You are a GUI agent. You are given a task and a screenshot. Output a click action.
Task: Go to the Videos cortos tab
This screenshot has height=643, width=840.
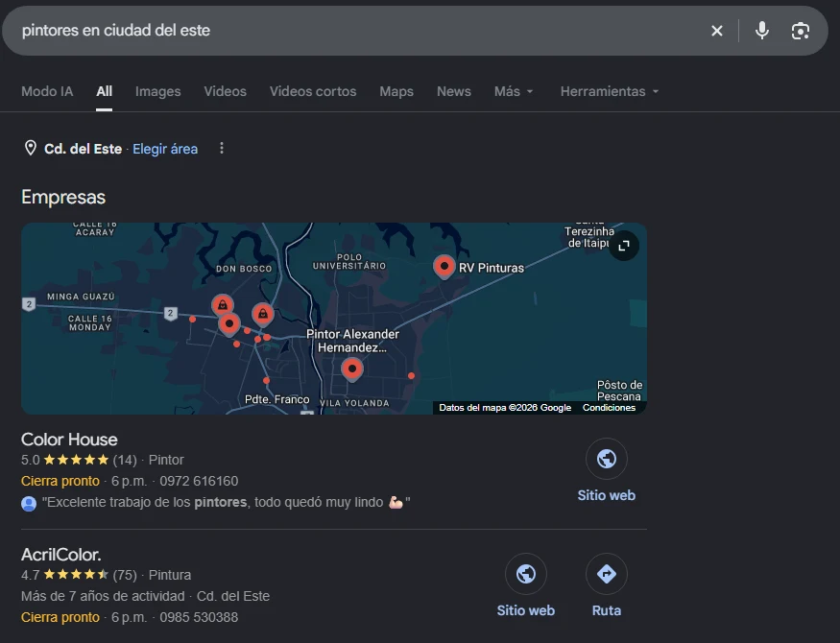pyautogui.click(x=313, y=91)
